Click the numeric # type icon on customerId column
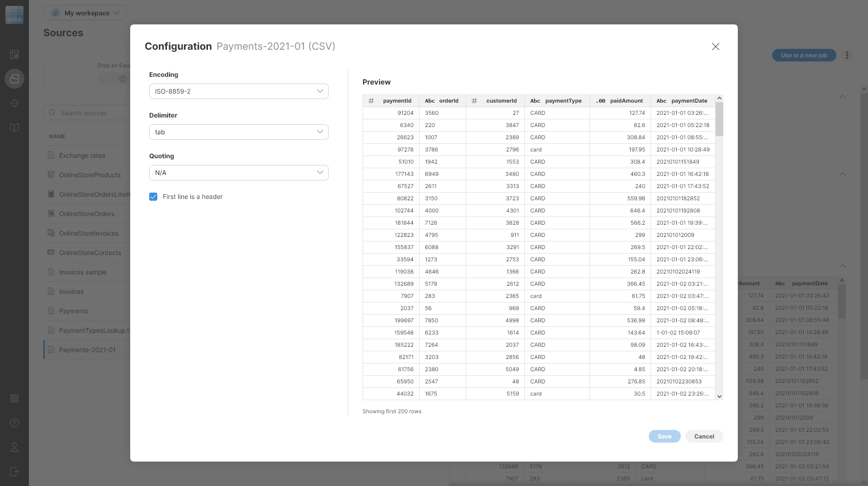Screen dimensions: 868x486 (x=474, y=101)
